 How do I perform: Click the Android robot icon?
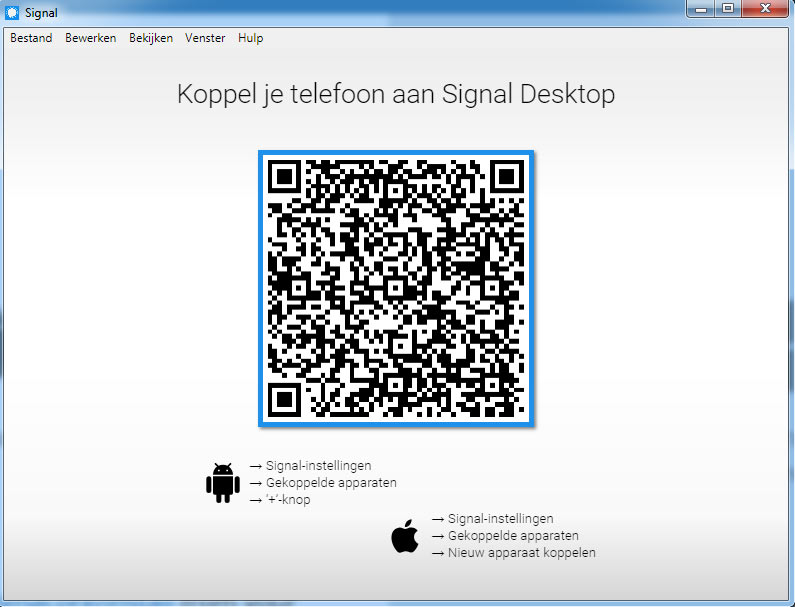point(223,483)
